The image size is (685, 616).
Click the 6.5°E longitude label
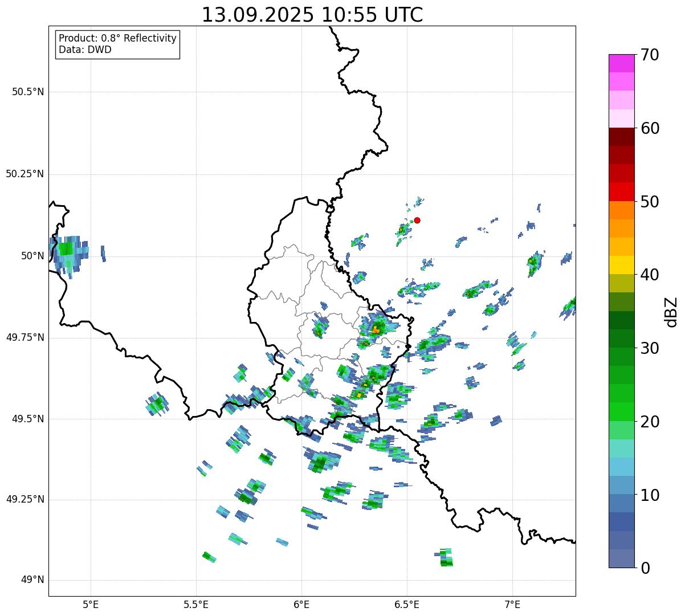tap(407, 604)
